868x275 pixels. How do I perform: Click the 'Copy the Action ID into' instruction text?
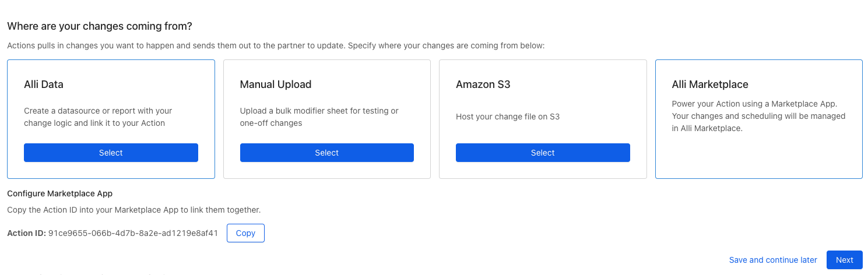[133, 210]
